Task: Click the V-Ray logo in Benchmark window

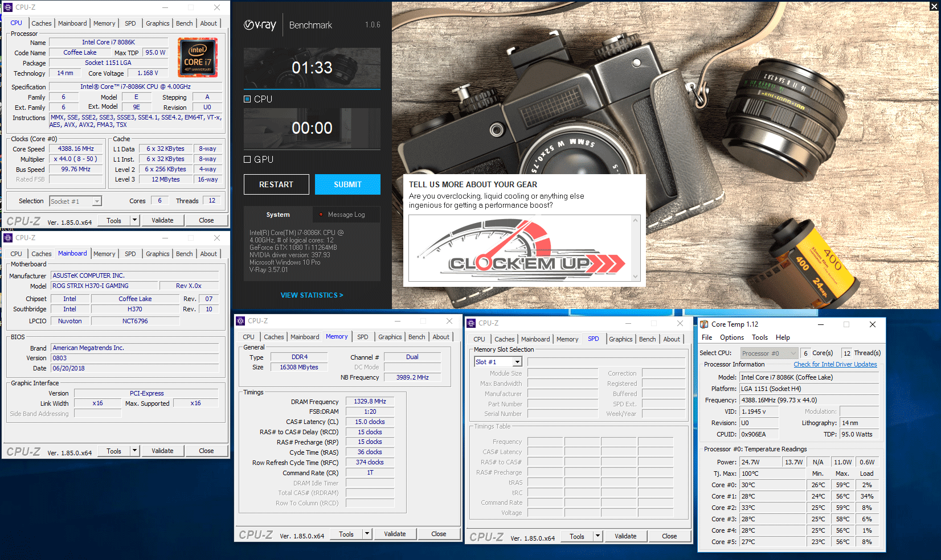Action: 260,25
